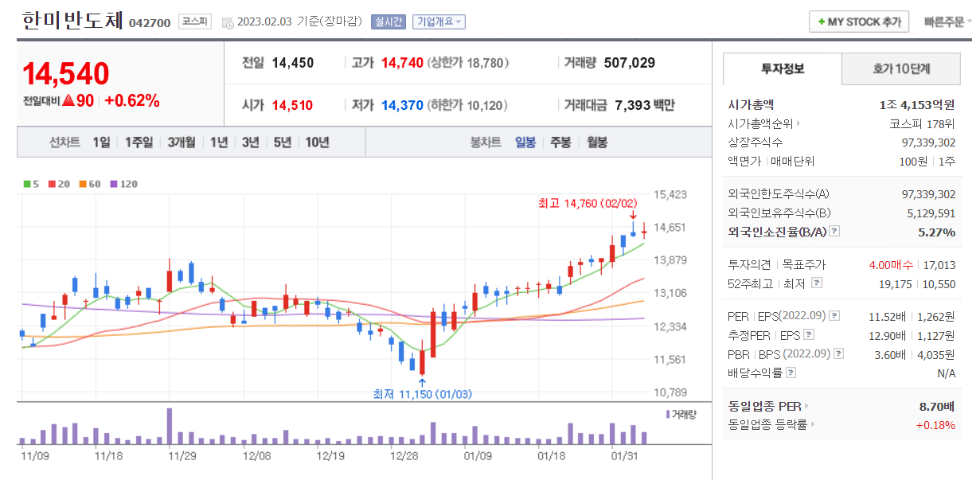Click the 상한가 18,780 text

(x=468, y=63)
